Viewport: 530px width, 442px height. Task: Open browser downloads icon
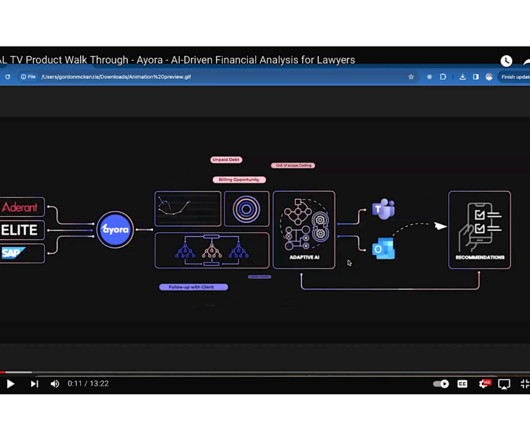tap(462, 77)
